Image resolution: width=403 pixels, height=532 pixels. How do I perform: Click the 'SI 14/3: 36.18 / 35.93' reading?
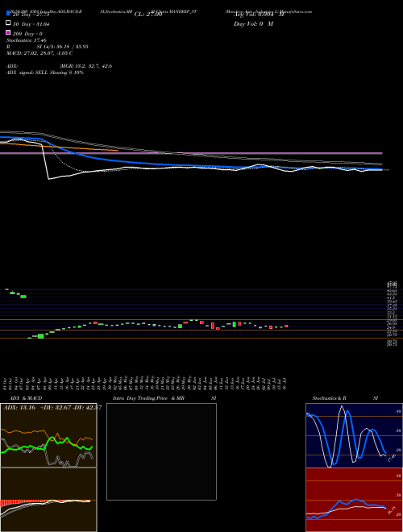point(62,47)
